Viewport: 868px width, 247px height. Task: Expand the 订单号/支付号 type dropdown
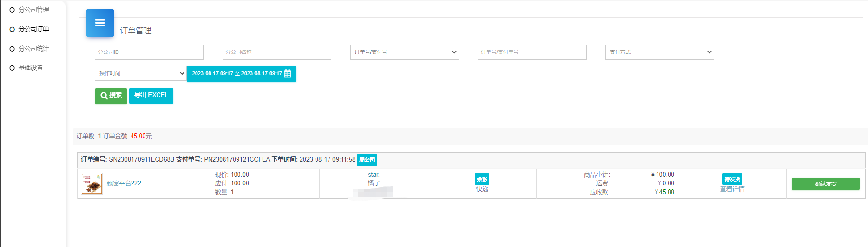coord(404,52)
